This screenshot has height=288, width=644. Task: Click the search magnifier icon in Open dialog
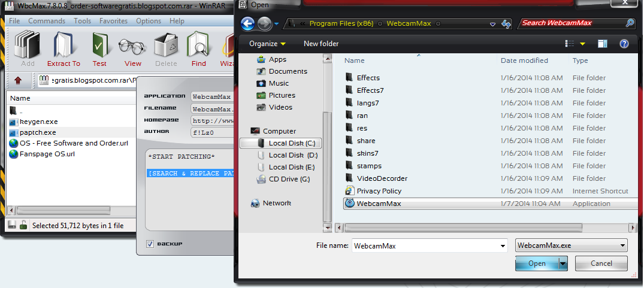tap(630, 23)
